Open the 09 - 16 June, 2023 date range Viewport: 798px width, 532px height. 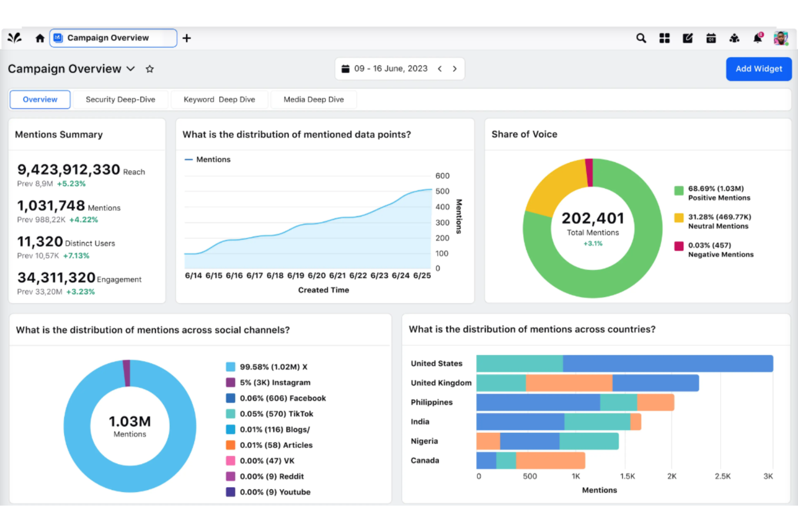(x=391, y=69)
